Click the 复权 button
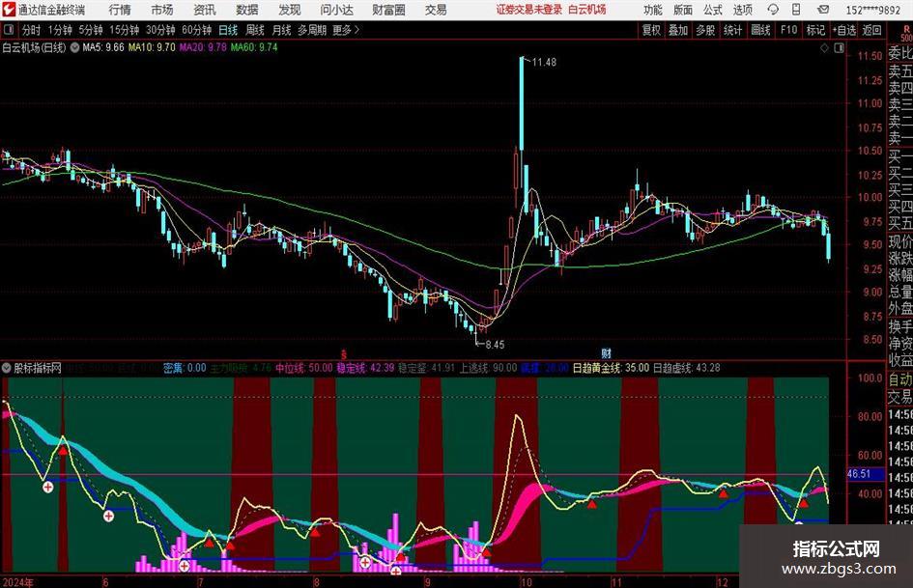 coord(651,30)
